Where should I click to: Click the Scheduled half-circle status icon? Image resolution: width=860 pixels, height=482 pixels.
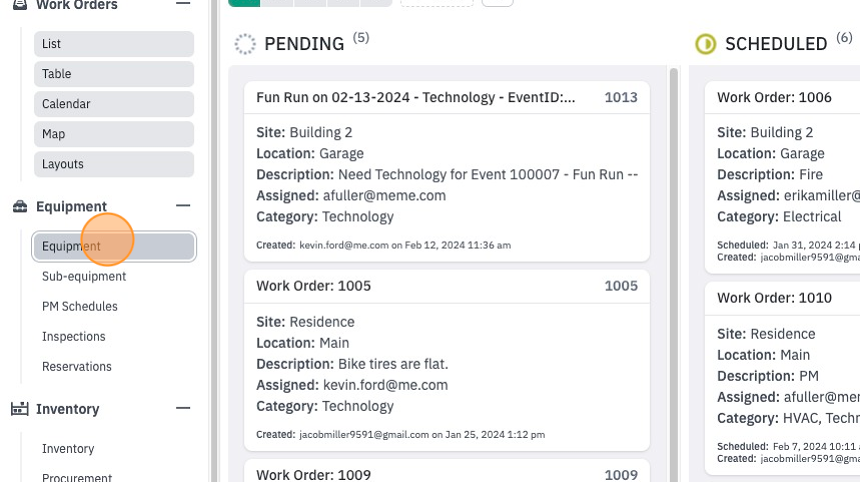click(x=705, y=44)
